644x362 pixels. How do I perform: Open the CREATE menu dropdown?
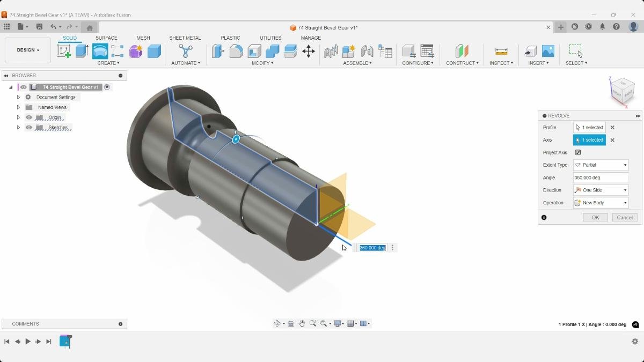click(x=108, y=63)
